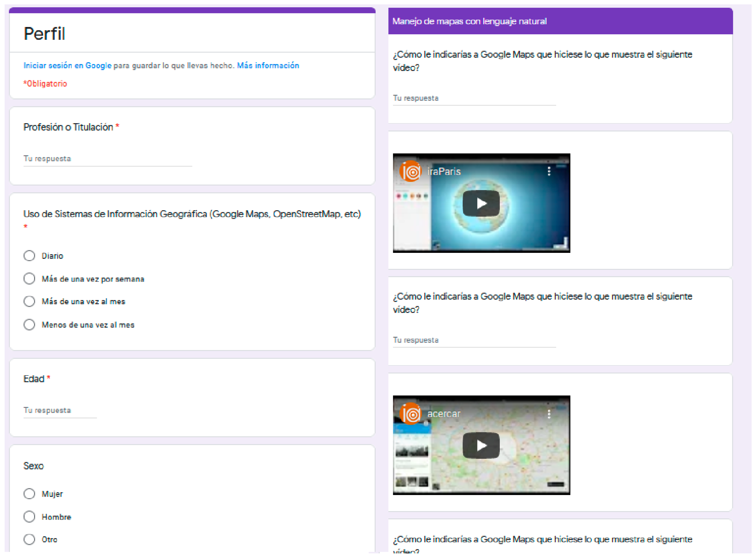The width and height of the screenshot is (756, 558).
Task: Choose Menos de una vez al mes
Action: coord(29,325)
